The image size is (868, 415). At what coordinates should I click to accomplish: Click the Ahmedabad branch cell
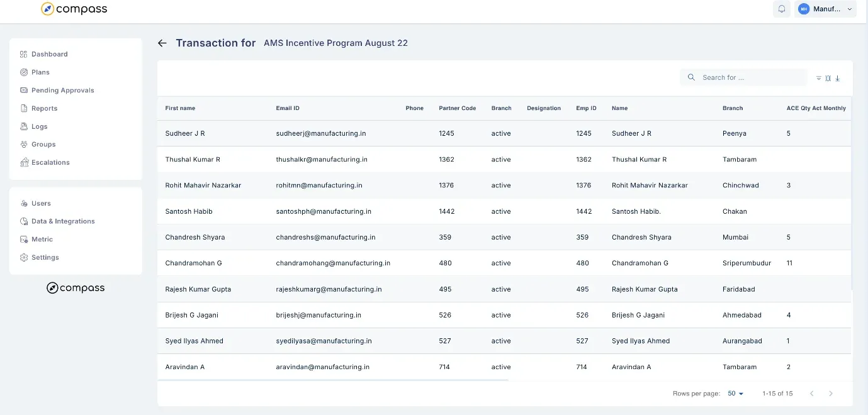pos(742,315)
